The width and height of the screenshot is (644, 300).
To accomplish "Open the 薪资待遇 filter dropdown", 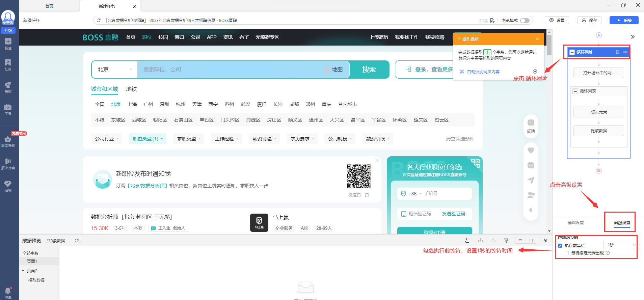I will pos(264,139).
